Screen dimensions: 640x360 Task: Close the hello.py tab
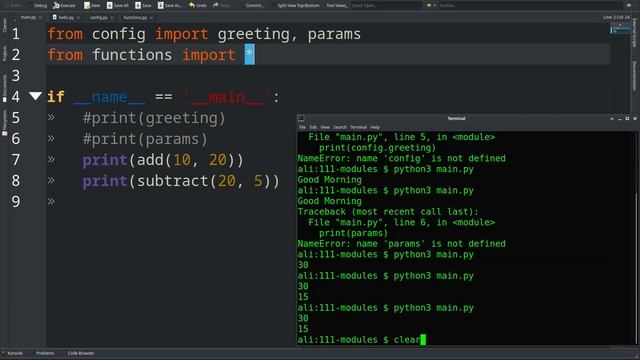78,18
